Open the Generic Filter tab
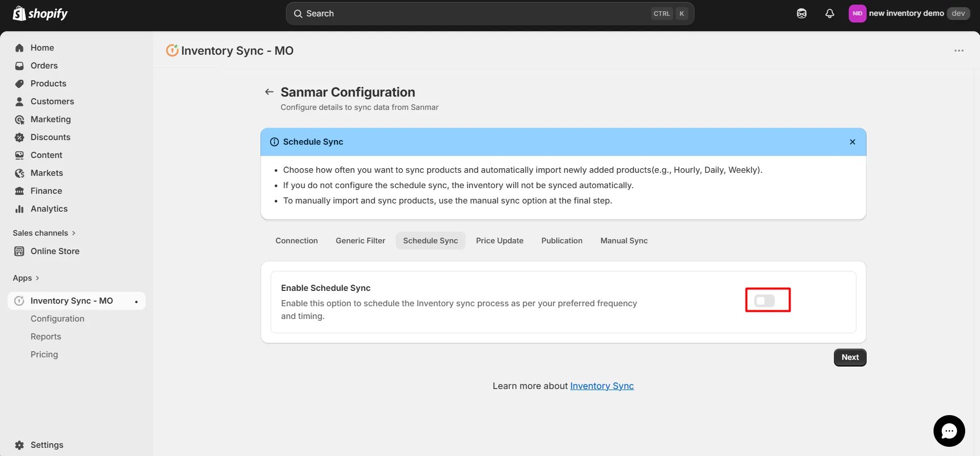 coord(361,241)
